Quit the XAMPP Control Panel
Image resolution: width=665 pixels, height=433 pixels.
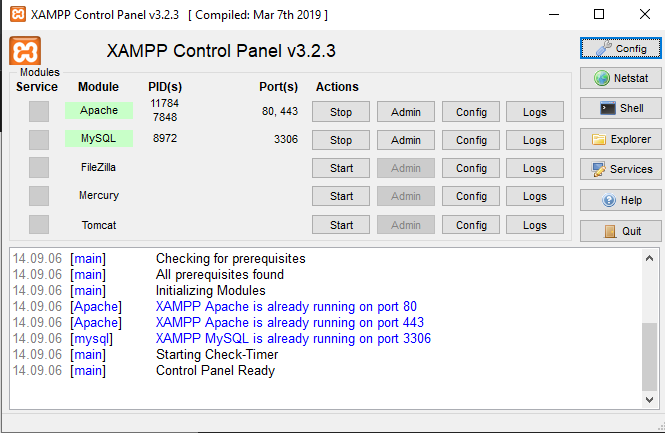click(620, 231)
